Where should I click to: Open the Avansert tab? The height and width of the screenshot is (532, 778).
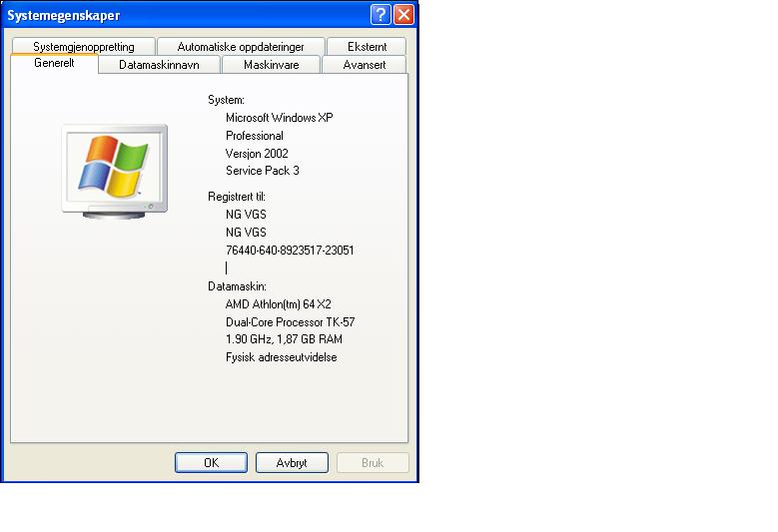[x=365, y=65]
